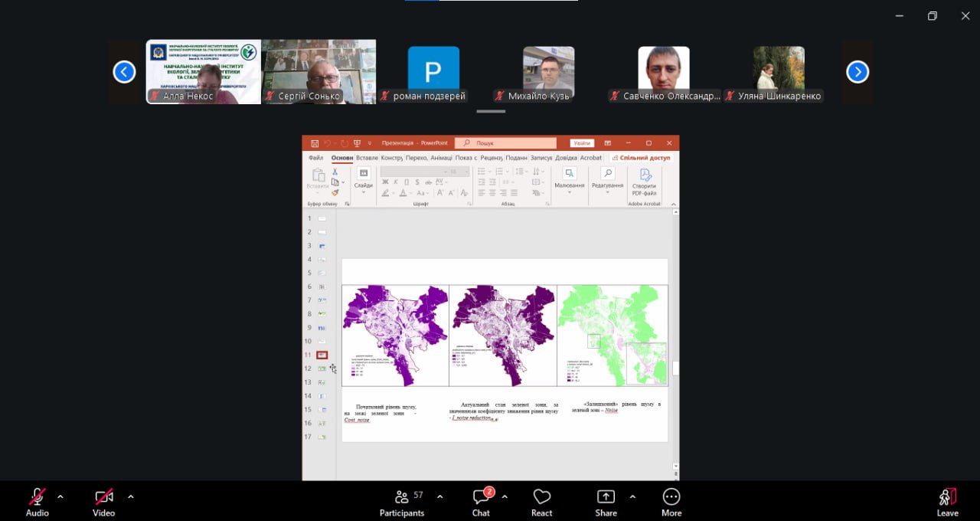Switch to the Вставлення ribbon tab
The height and width of the screenshot is (521, 980).
tap(367, 158)
